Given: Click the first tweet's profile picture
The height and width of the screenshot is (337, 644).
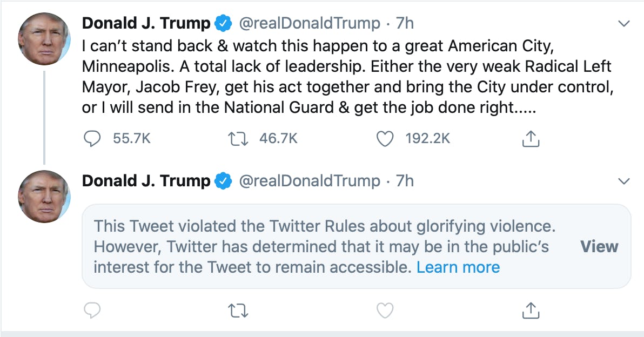Looking at the screenshot, I should 44,38.
